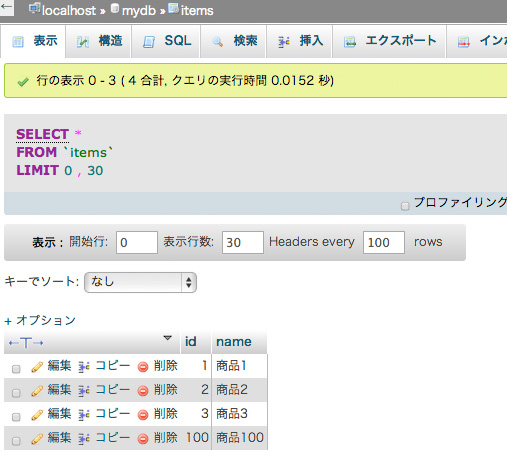Open items table link in breadcrumb

(x=197, y=11)
